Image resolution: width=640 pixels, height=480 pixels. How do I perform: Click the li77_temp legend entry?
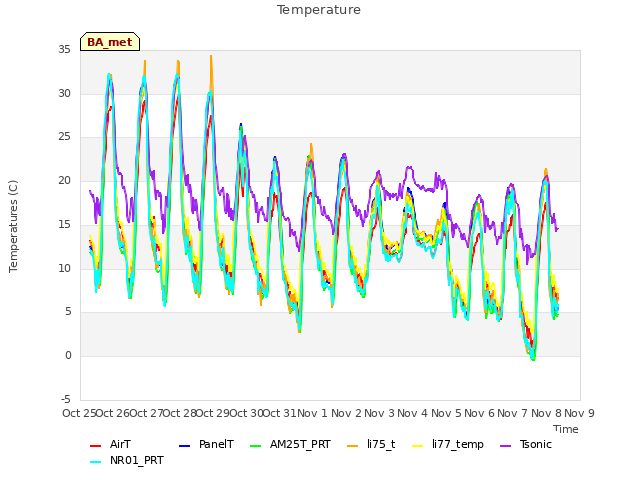coord(448,444)
